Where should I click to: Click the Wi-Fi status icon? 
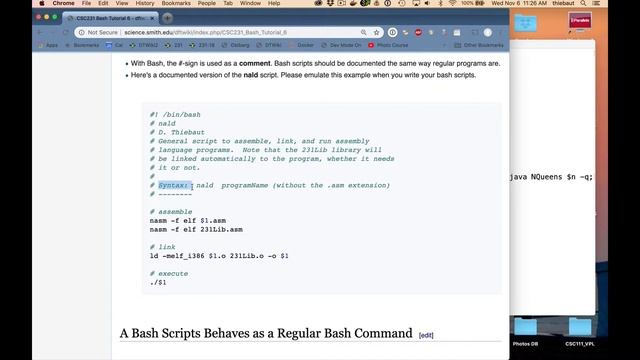[x=452, y=3]
